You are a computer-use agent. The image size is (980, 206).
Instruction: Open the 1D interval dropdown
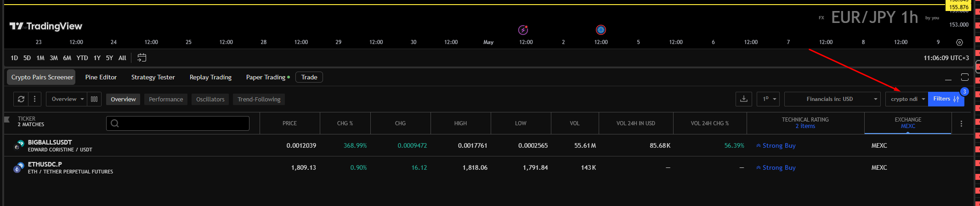pyautogui.click(x=768, y=99)
